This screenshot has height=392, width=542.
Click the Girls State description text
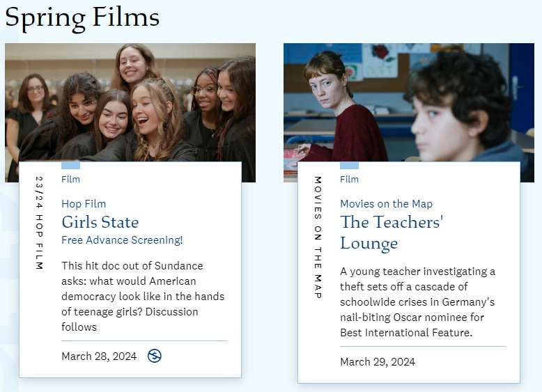[x=143, y=296]
